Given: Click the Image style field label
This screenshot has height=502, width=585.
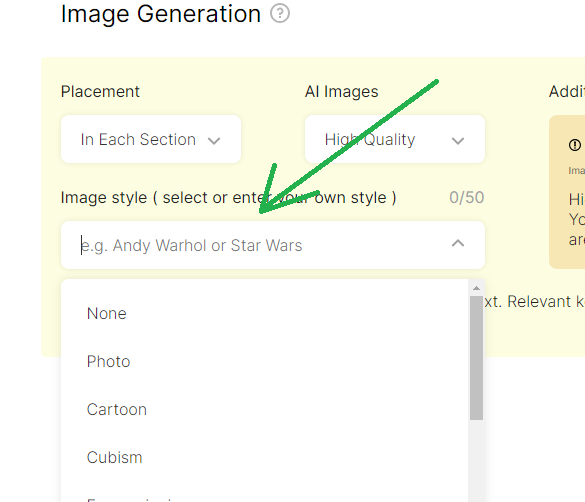Looking at the screenshot, I should pos(228,197).
